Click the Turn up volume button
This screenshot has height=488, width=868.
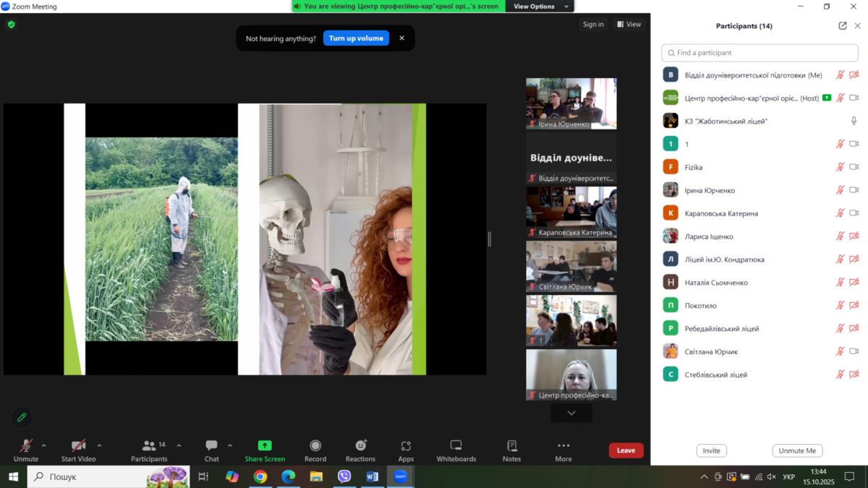click(x=356, y=38)
